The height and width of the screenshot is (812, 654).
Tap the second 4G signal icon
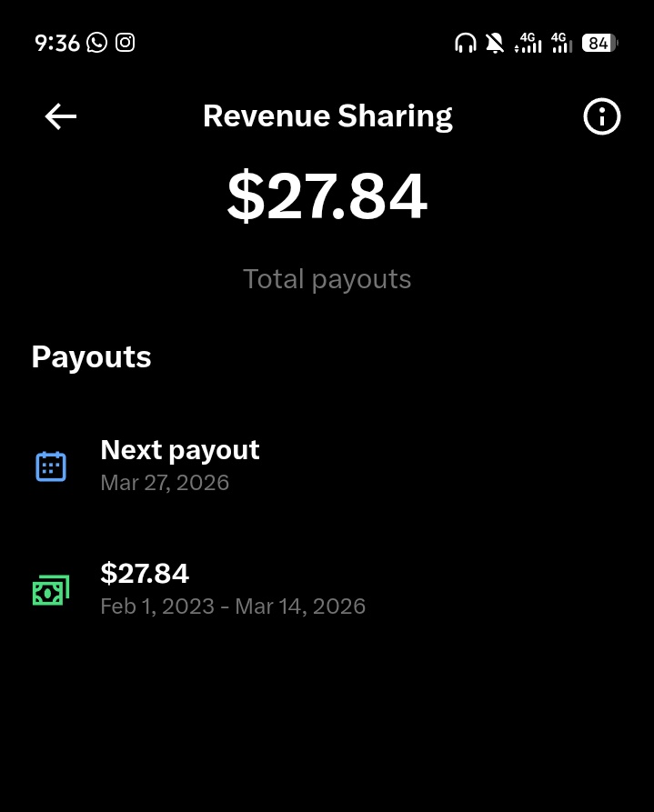[x=562, y=43]
